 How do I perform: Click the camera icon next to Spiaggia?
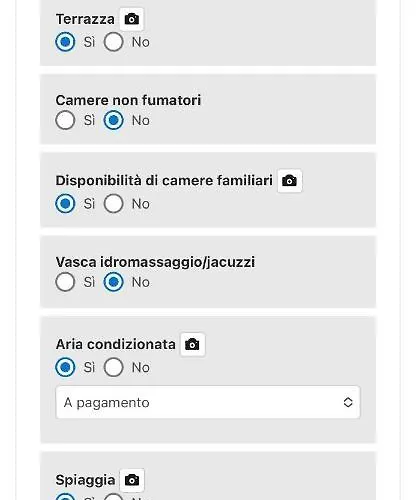pyautogui.click(x=132, y=480)
